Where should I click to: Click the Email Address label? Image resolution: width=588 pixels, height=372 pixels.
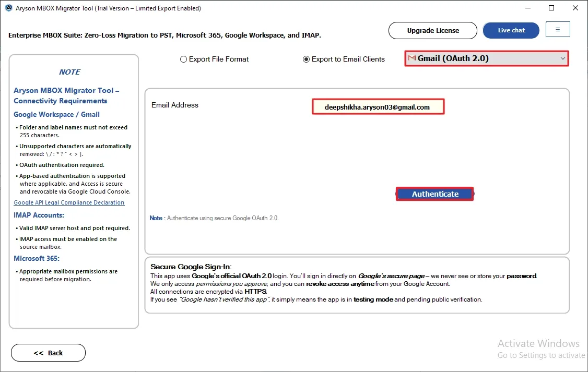coord(175,105)
